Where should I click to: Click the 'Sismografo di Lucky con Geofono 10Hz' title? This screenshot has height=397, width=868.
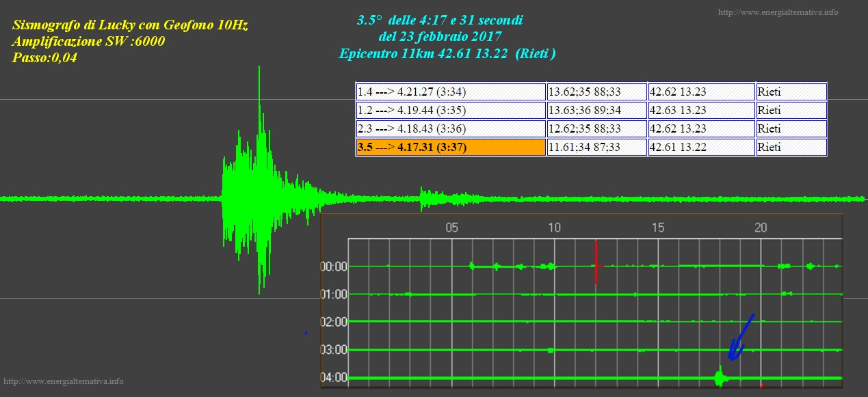130,26
